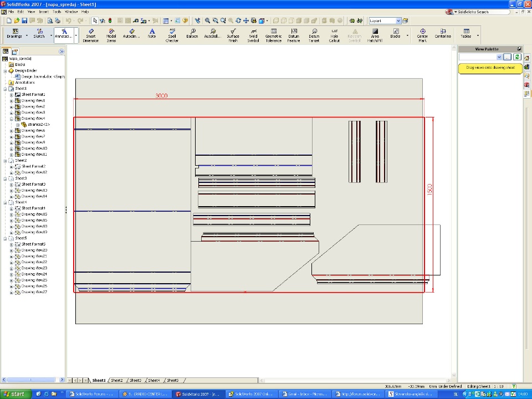Choose the Area Hatch/Fill tool
Viewport: 532px width, 399px height.
[375, 35]
